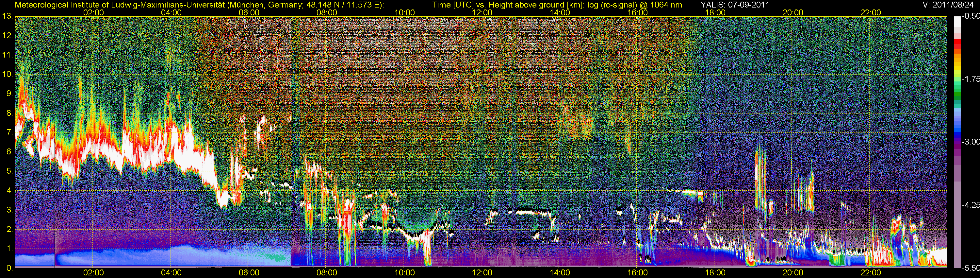980x278 pixels.
Task: Click the 14:00 label on the lower time axis
Action: [560, 273]
